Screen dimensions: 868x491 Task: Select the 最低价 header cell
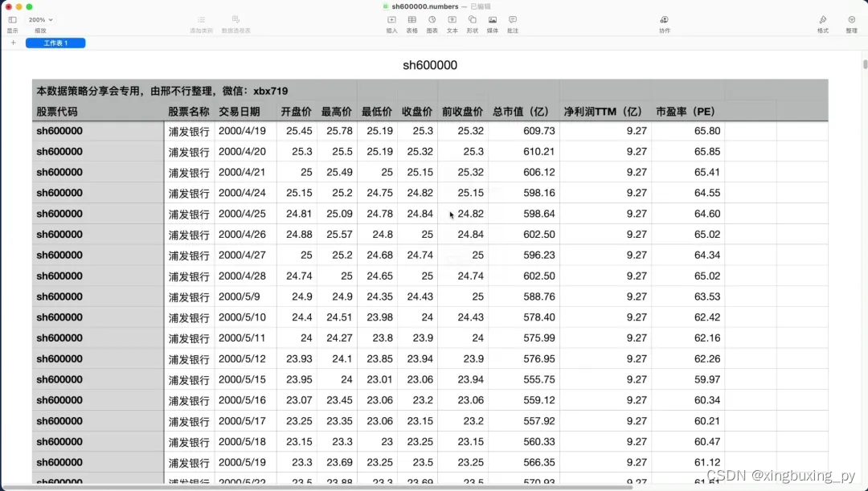click(x=377, y=111)
